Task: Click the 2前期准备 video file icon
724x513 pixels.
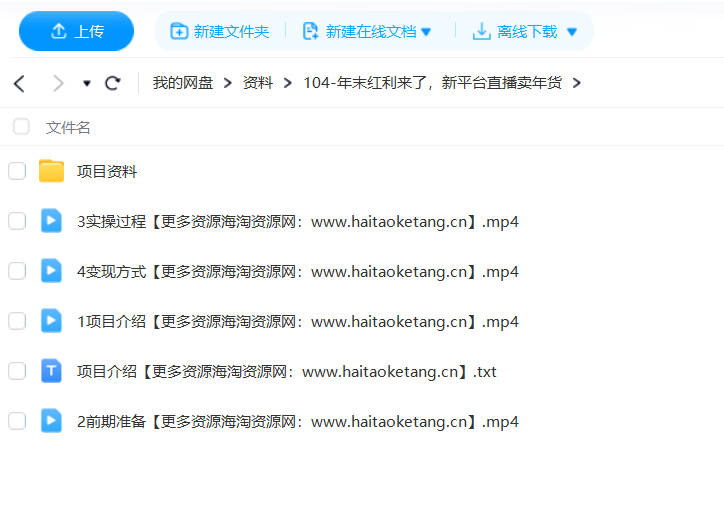Action: (51, 421)
